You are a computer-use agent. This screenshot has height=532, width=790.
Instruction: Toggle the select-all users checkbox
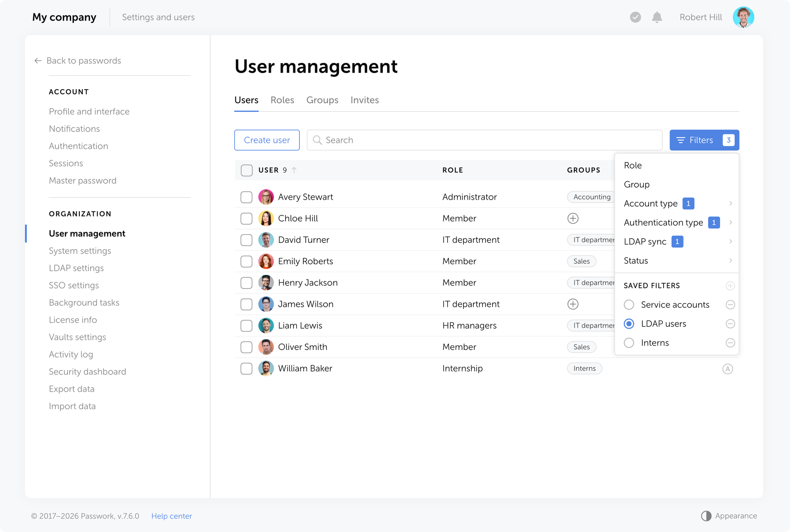246,170
